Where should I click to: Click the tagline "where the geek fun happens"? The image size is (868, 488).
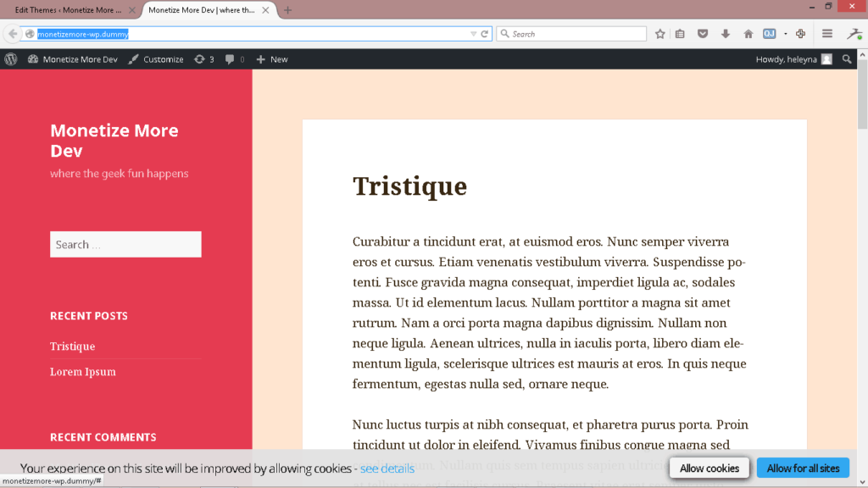coord(119,173)
